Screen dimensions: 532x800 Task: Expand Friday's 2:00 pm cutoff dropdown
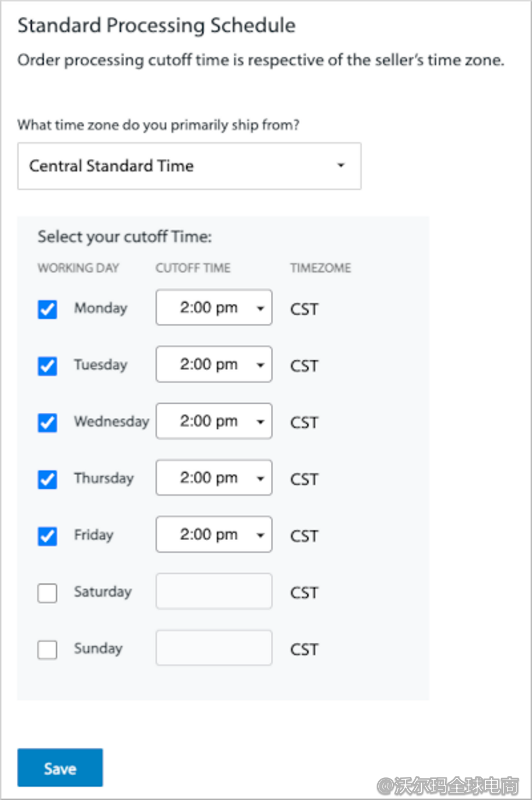click(x=214, y=534)
